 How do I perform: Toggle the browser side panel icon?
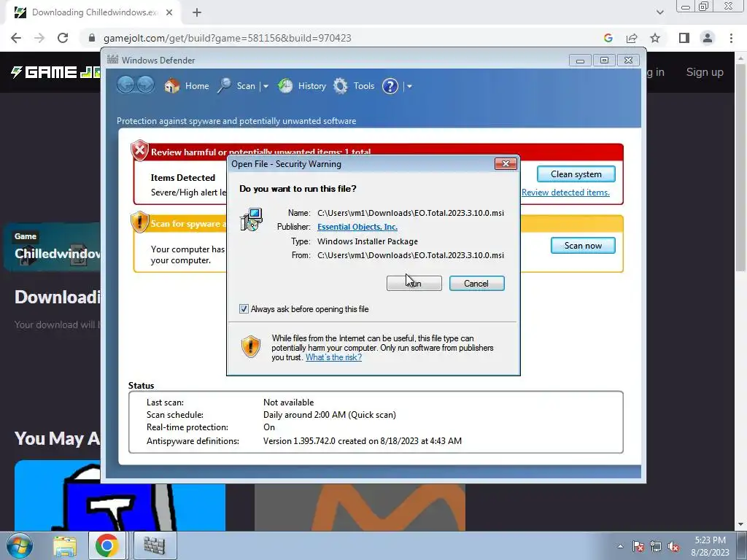[x=684, y=38]
